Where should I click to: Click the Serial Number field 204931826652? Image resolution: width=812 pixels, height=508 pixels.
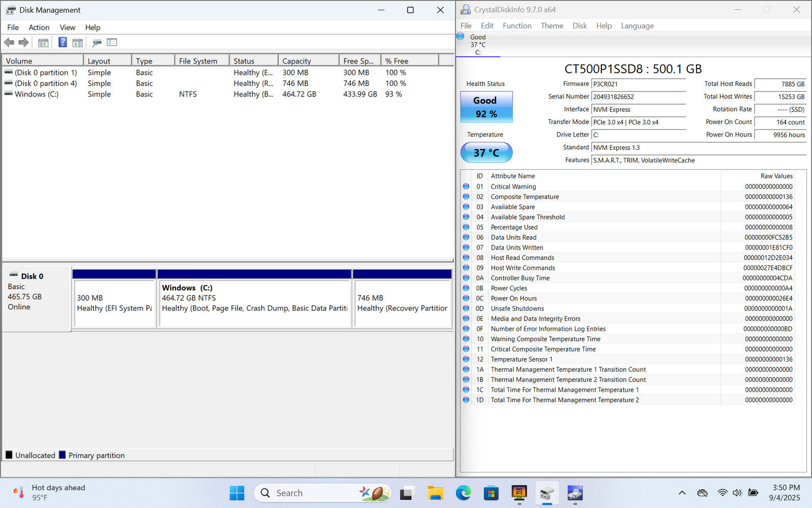[x=638, y=97]
